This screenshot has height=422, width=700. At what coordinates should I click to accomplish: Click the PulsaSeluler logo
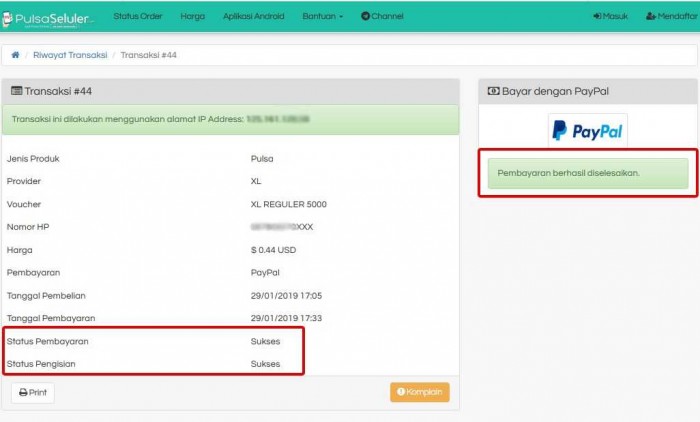tap(48, 19)
